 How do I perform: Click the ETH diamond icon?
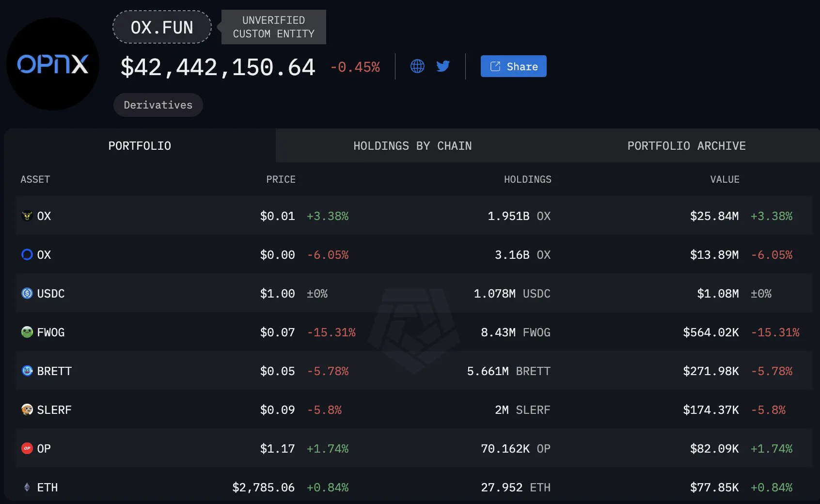tap(27, 487)
